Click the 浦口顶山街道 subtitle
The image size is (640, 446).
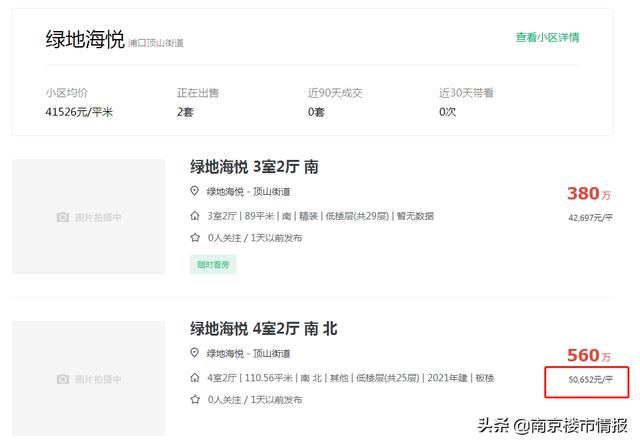pos(156,43)
